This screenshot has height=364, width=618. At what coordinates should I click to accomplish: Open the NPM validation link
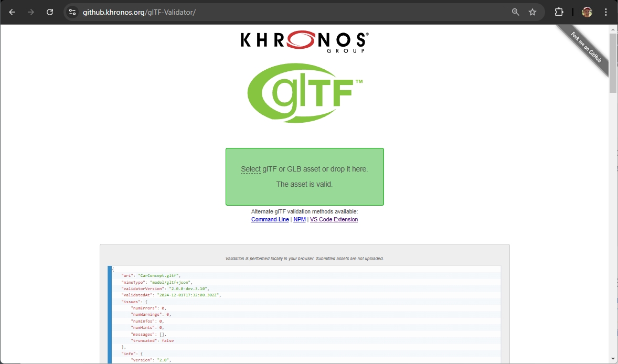tap(300, 219)
